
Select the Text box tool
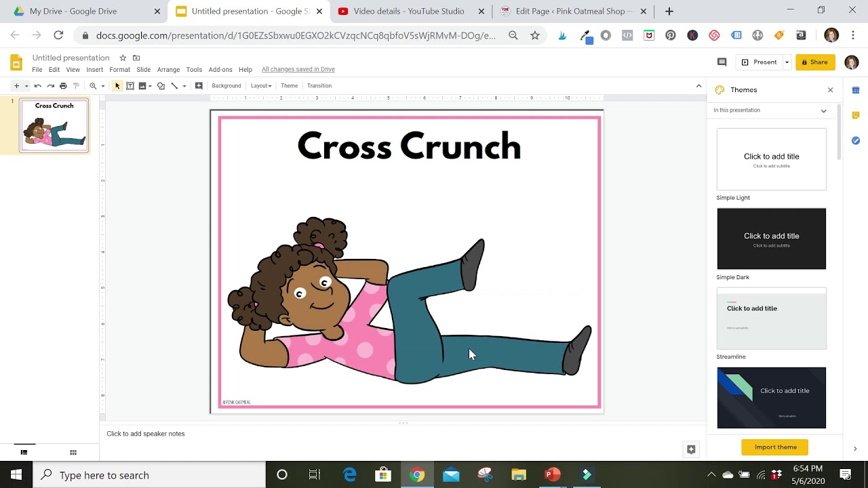pyautogui.click(x=130, y=85)
